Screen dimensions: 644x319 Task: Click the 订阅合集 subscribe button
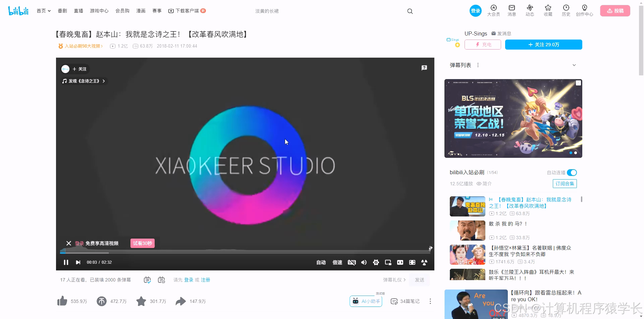pyautogui.click(x=565, y=183)
